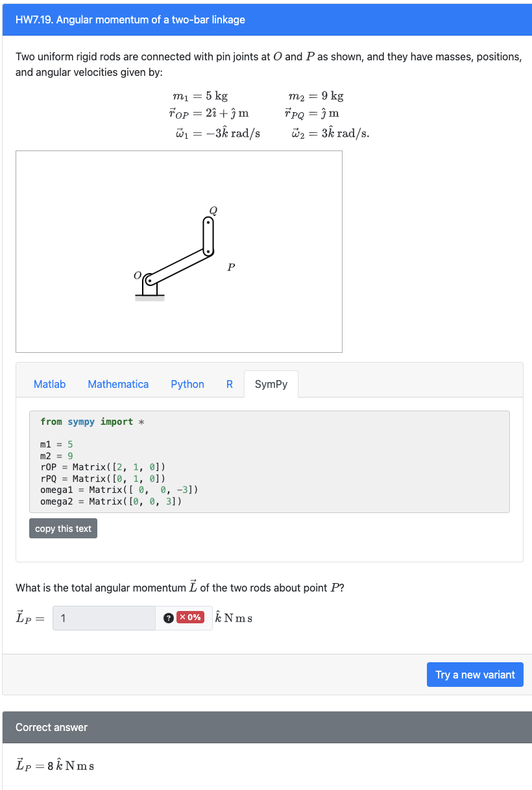
Task: Click the L⃗P = 8 k̂ answer text
Action: tap(52, 765)
